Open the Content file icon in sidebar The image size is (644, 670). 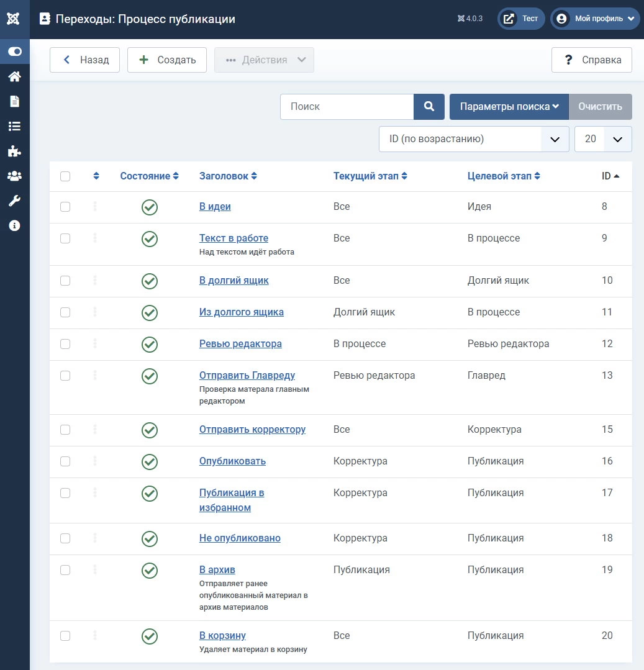14,101
